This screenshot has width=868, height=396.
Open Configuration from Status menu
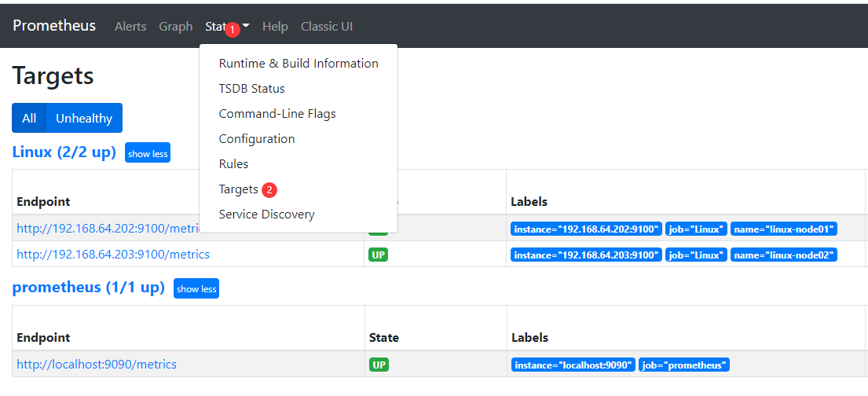257,139
